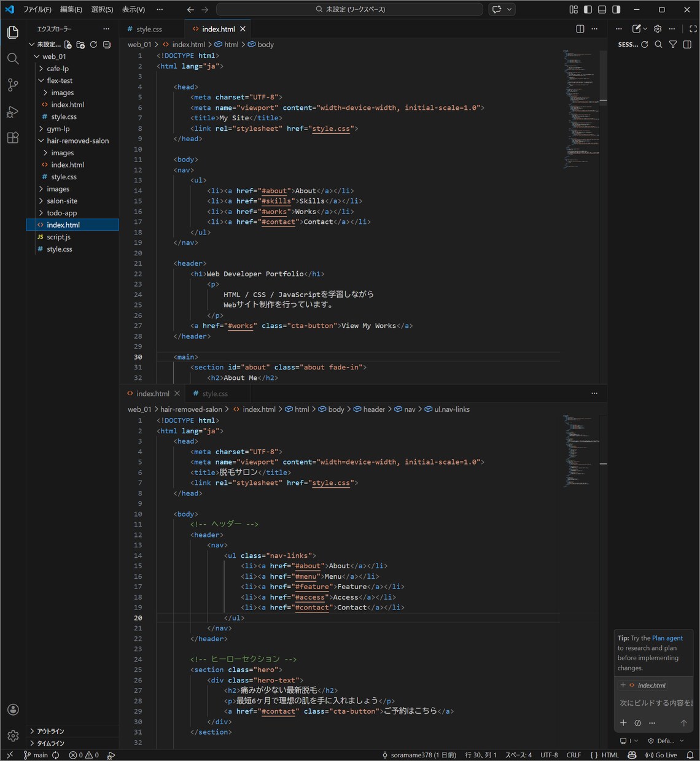Open the Run and Debug view
The image size is (700, 761).
pos(13,112)
